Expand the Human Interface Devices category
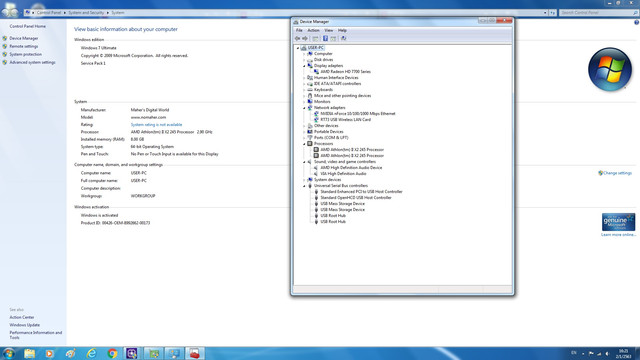Screen dimensions: 640x360 (304, 78)
